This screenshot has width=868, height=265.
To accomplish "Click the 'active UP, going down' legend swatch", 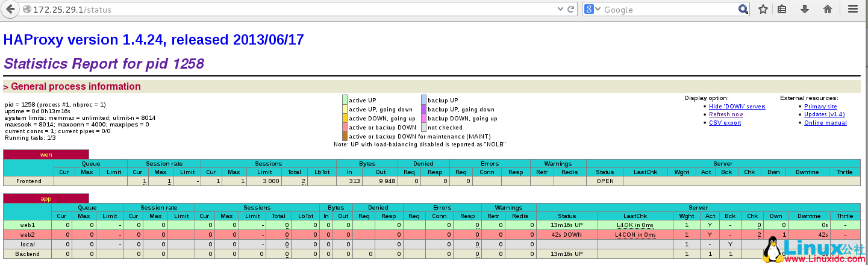I will tap(345, 109).
